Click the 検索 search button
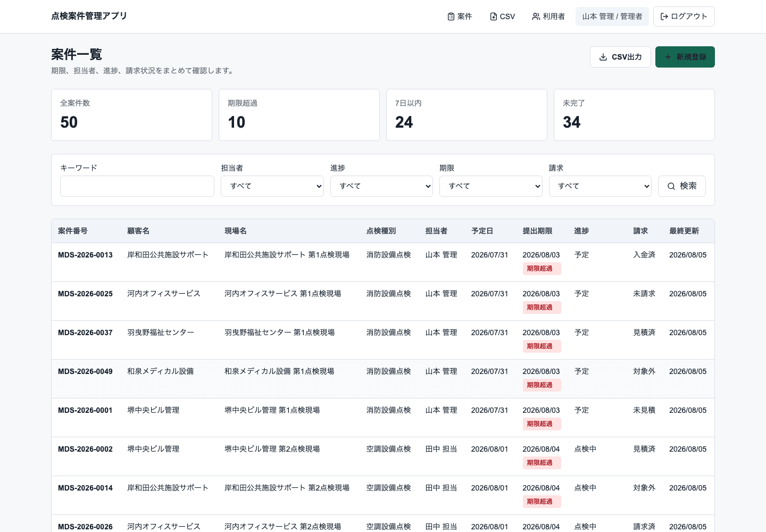766x532 pixels. (x=682, y=186)
